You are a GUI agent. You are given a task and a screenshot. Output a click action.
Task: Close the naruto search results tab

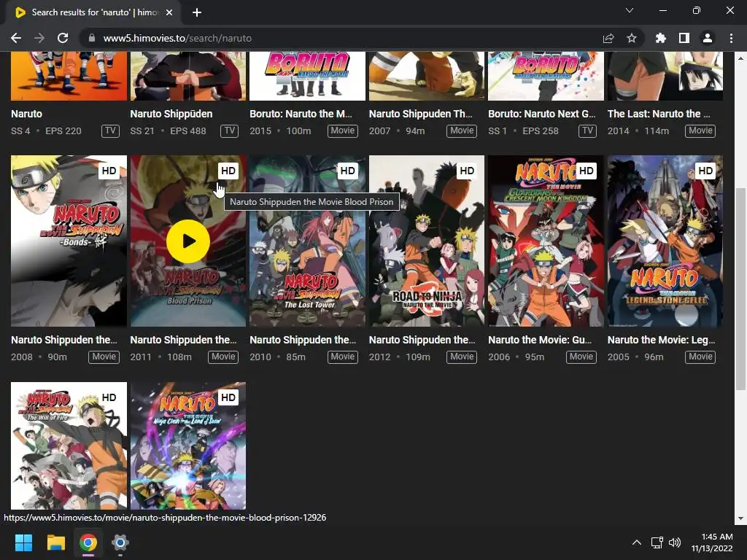click(169, 12)
